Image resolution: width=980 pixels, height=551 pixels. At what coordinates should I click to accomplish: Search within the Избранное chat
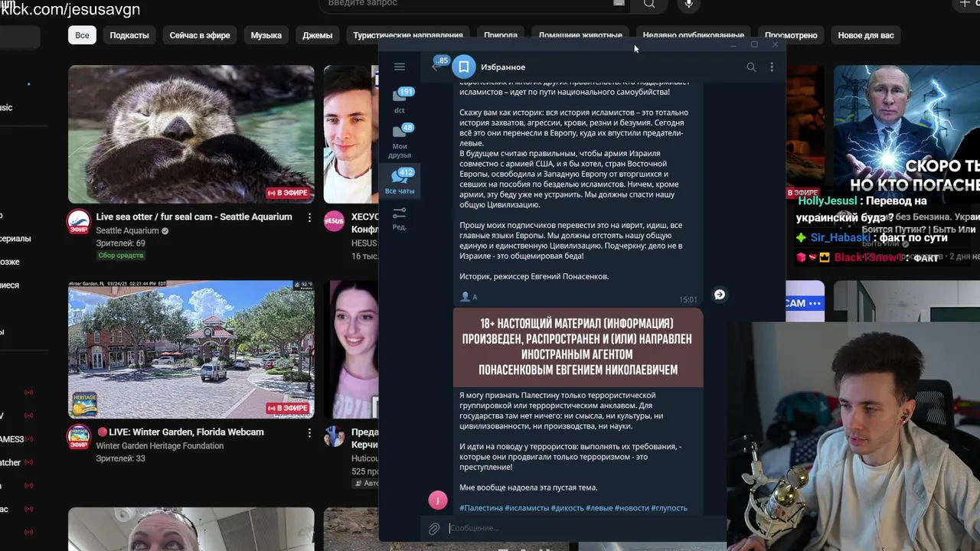click(751, 67)
